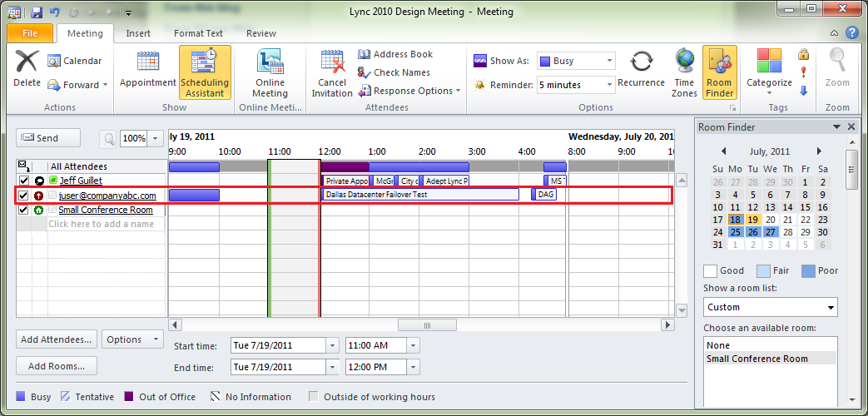Screen dimensions: 868x416
Task: Switch to the Meeting ribbon tab
Action: coord(85,33)
